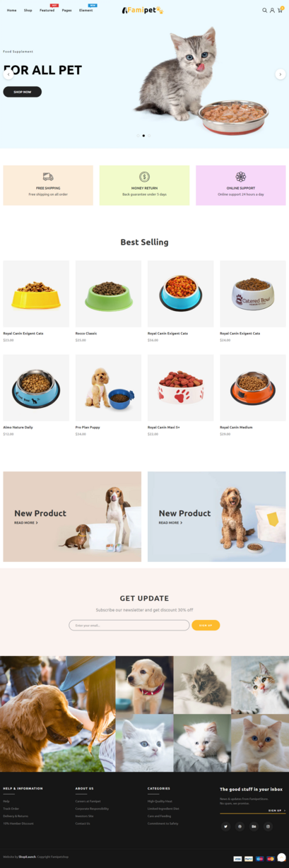Select the third carousel pagination dot
This screenshot has width=289, height=868.
coord(149,135)
